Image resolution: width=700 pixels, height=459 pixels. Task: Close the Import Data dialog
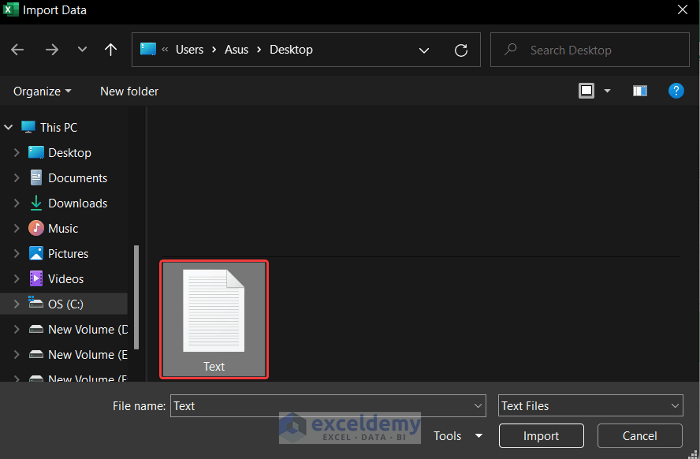point(682,10)
